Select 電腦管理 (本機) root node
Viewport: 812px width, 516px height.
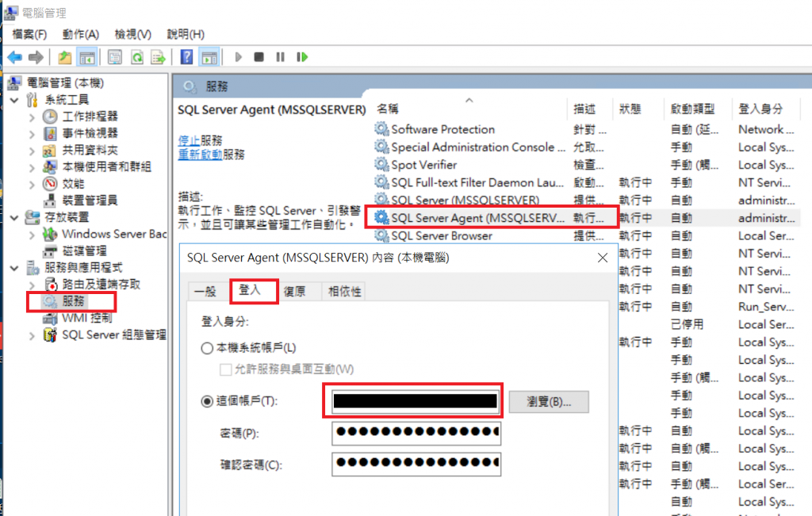pyautogui.click(x=65, y=82)
